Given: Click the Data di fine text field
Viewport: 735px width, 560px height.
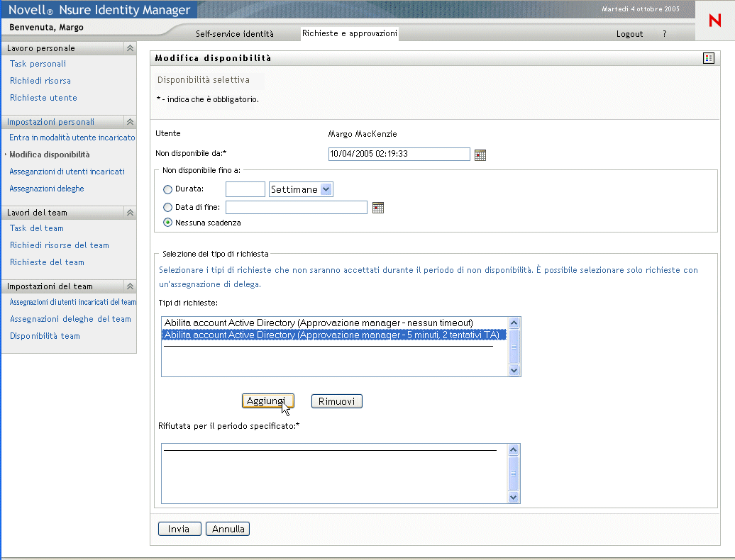Looking at the screenshot, I should click(297, 207).
